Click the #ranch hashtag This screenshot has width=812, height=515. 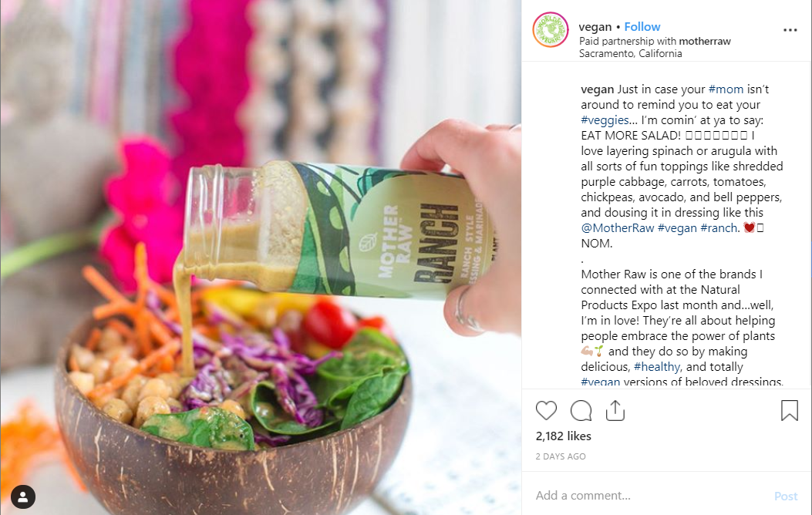pyautogui.click(x=718, y=227)
